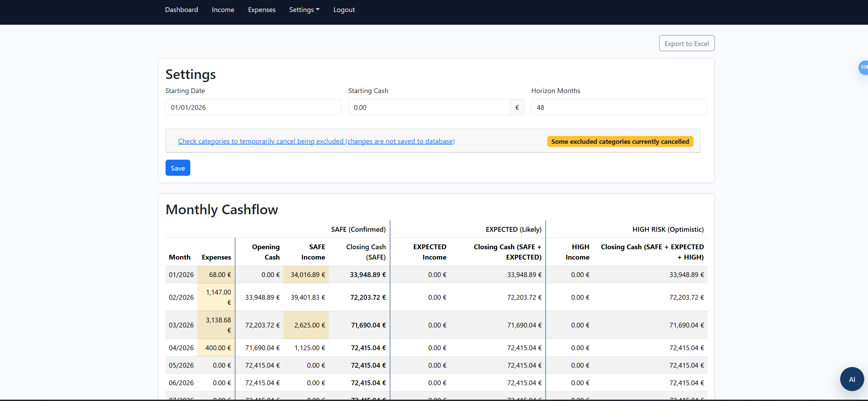Open the AI assistant chat bubble

852,379
